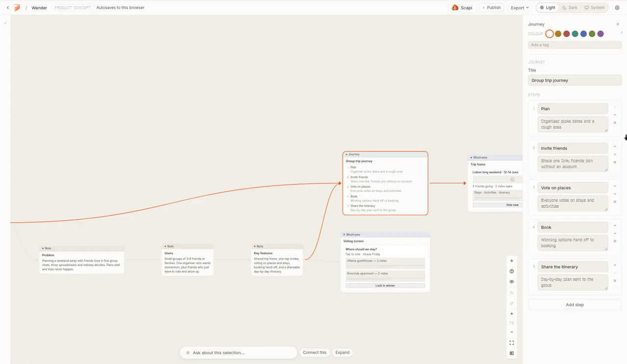Screen dimensions: 627x364
Task: Click the journey Title input field
Action: click(x=575, y=80)
